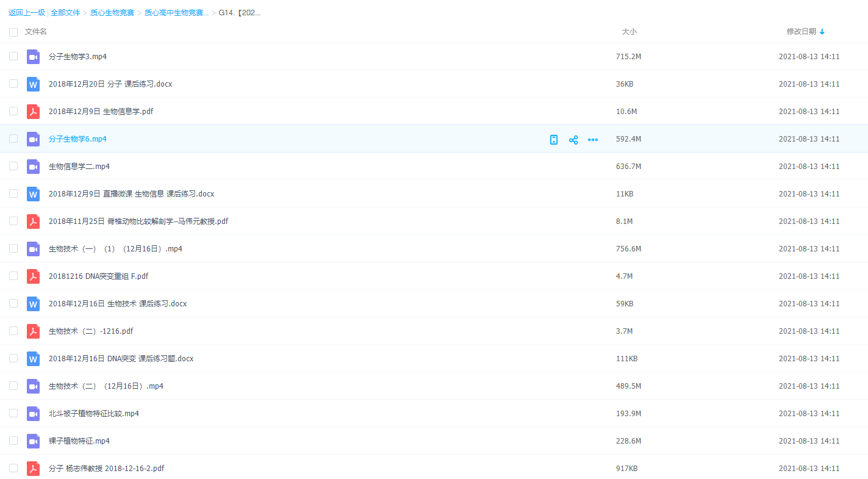Click the video icon for 分子生物学3.mp4

click(x=33, y=57)
